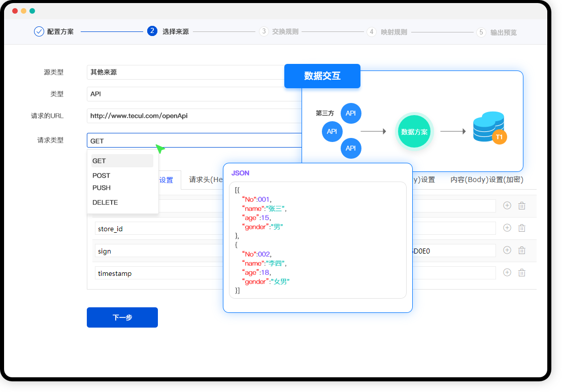This screenshot has width=562, height=392.
Task: Click the plus icon in the row above store_id
Action: point(507,205)
